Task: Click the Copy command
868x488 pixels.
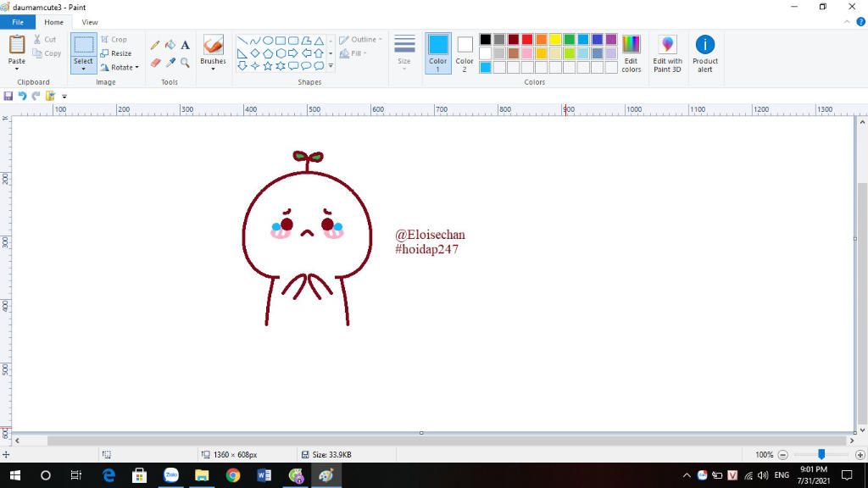Action: click(47, 53)
